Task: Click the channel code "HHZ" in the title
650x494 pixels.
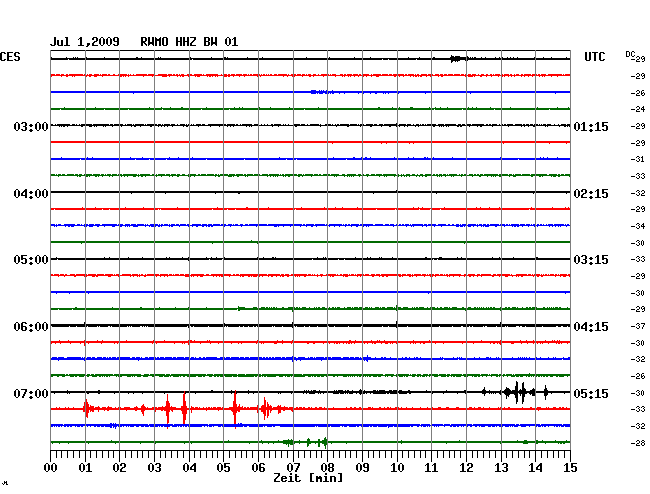Action: click(186, 42)
